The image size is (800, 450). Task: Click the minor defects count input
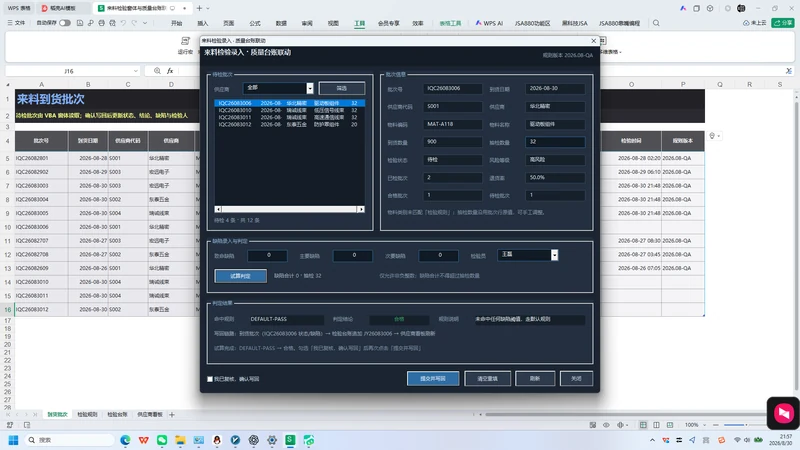[x=438, y=255]
